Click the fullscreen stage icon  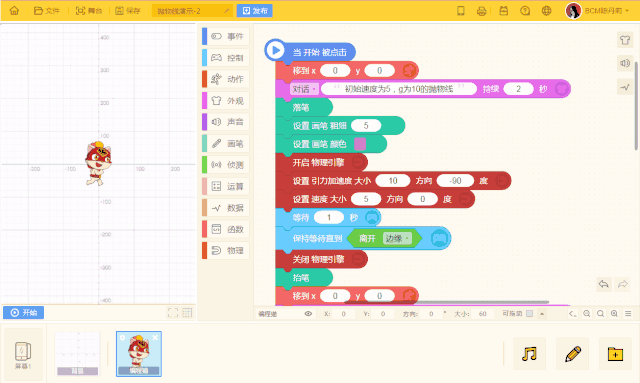click(173, 313)
